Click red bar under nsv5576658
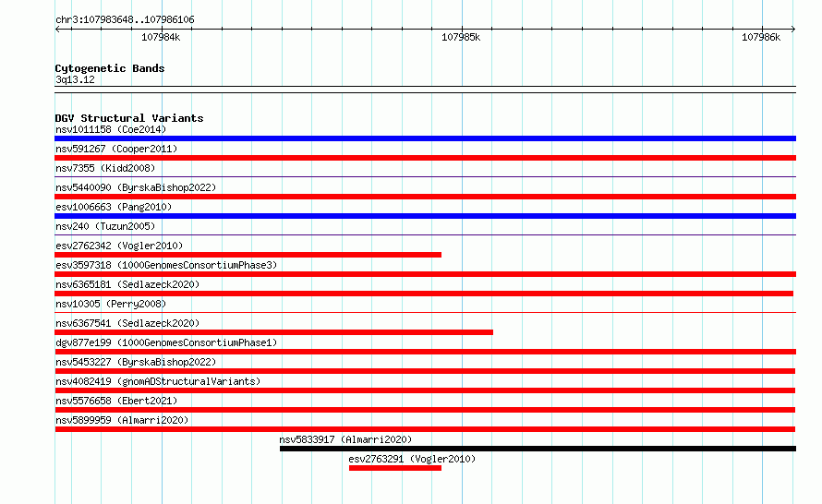The image size is (822, 504). click(425, 410)
